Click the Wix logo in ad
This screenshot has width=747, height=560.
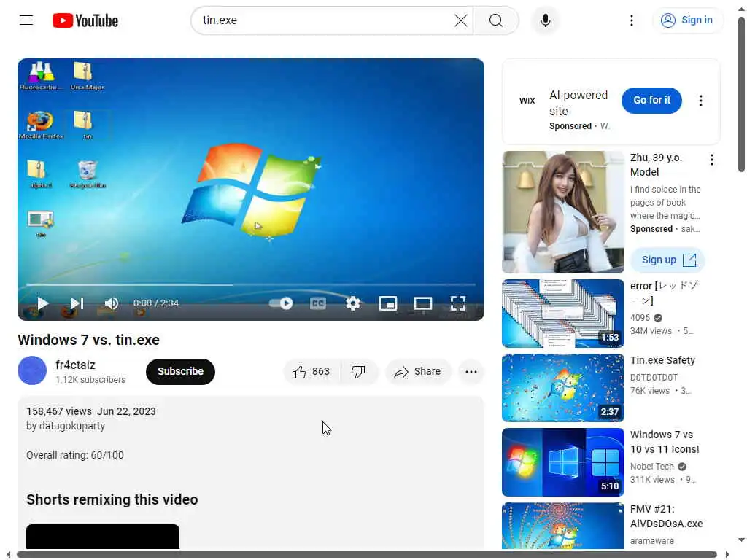(x=527, y=101)
